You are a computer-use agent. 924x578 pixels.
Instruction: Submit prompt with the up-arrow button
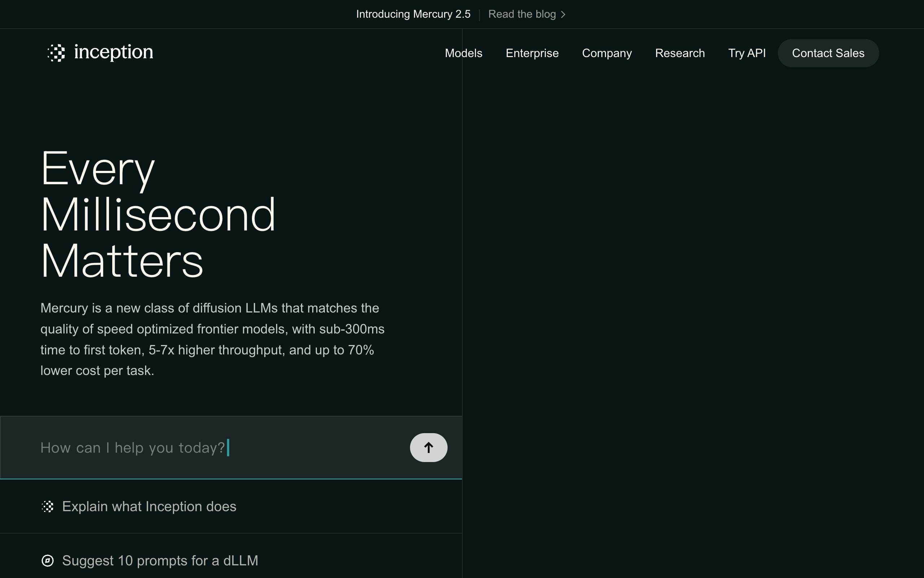click(428, 447)
